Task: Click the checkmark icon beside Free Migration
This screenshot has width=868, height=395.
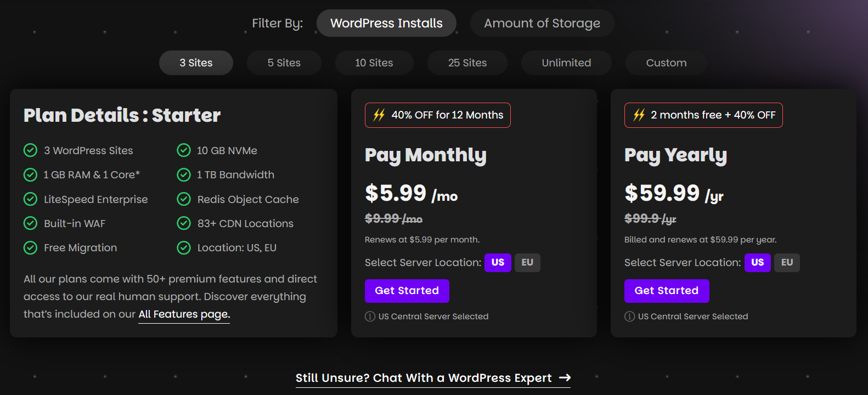Action: click(x=31, y=248)
